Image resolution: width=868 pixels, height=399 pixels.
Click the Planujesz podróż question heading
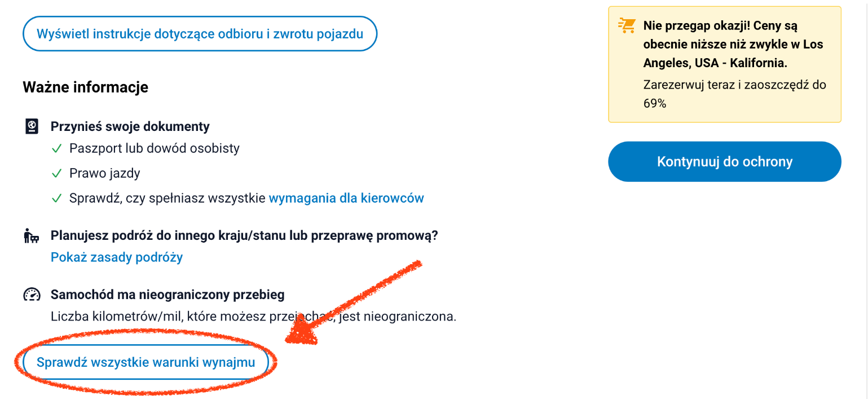tap(244, 235)
